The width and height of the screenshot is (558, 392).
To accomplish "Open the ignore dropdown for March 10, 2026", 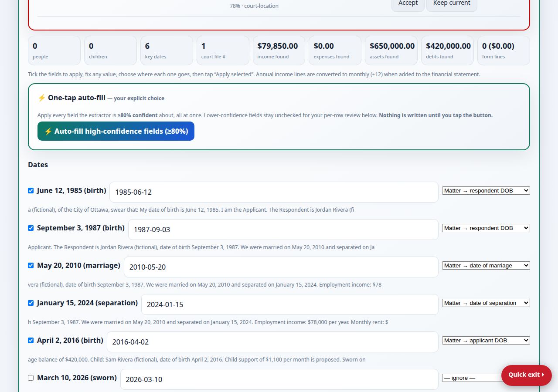I will [472, 378].
